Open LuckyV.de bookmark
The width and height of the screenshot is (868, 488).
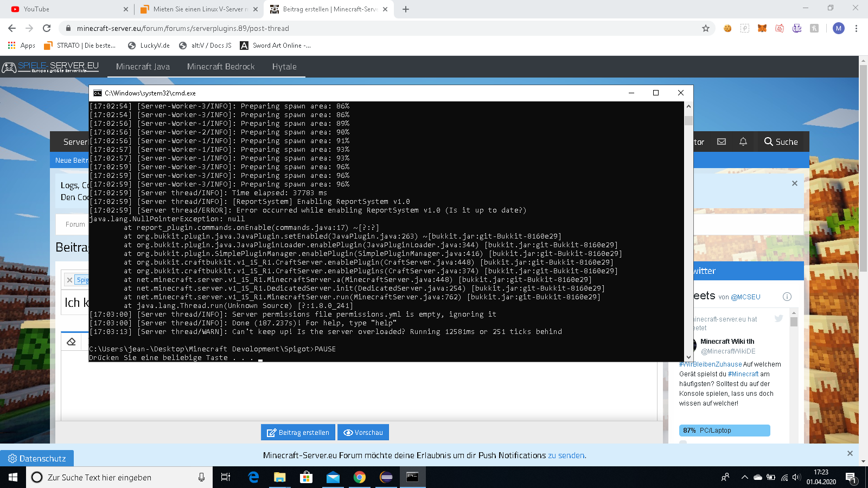pos(149,46)
